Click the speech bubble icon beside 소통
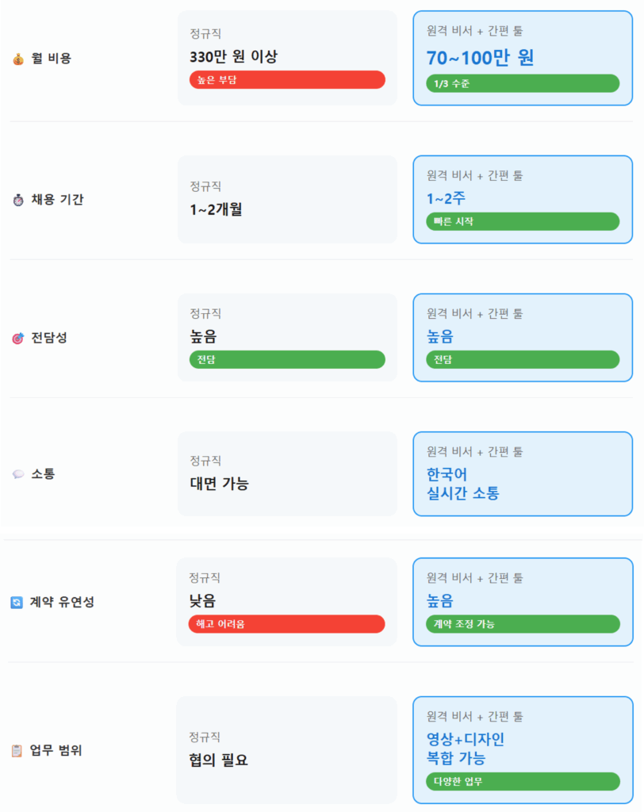644x812 pixels. click(18, 474)
